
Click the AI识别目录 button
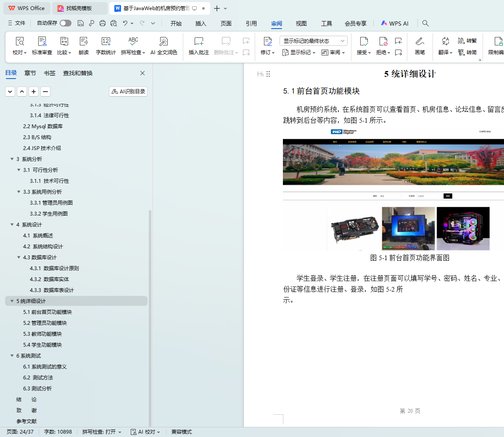pyautogui.click(x=128, y=91)
